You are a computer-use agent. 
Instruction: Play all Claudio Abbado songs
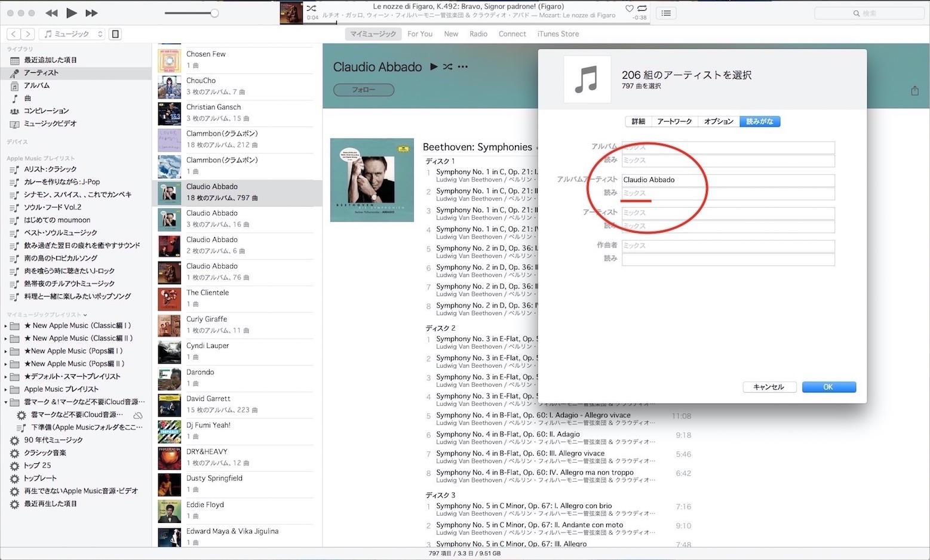click(x=434, y=67)
